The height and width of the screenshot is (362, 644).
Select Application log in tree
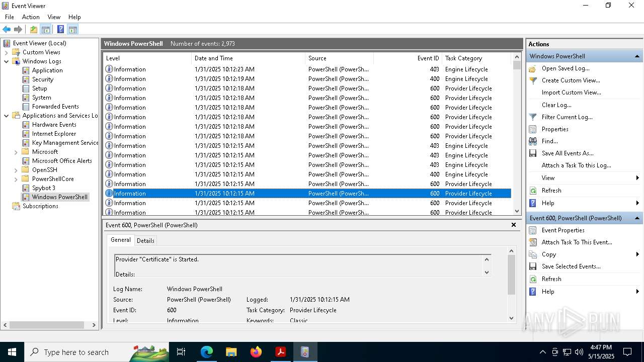47,70
